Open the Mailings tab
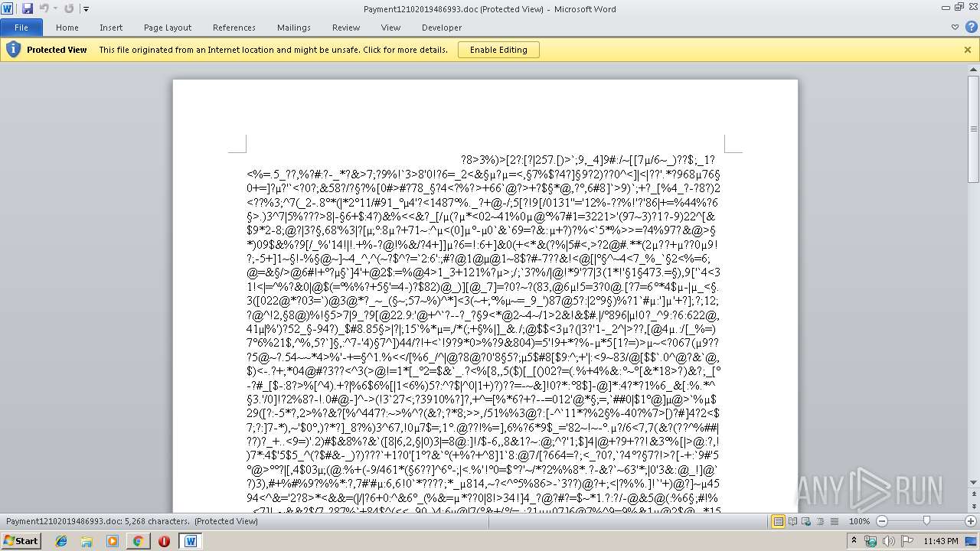 point(294,28)
